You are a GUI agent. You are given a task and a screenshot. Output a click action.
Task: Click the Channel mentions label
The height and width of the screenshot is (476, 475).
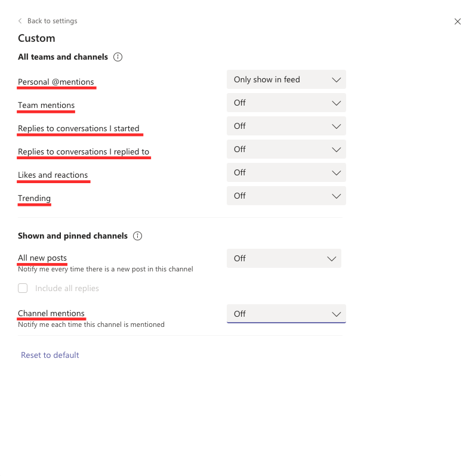tap(51, 313)
